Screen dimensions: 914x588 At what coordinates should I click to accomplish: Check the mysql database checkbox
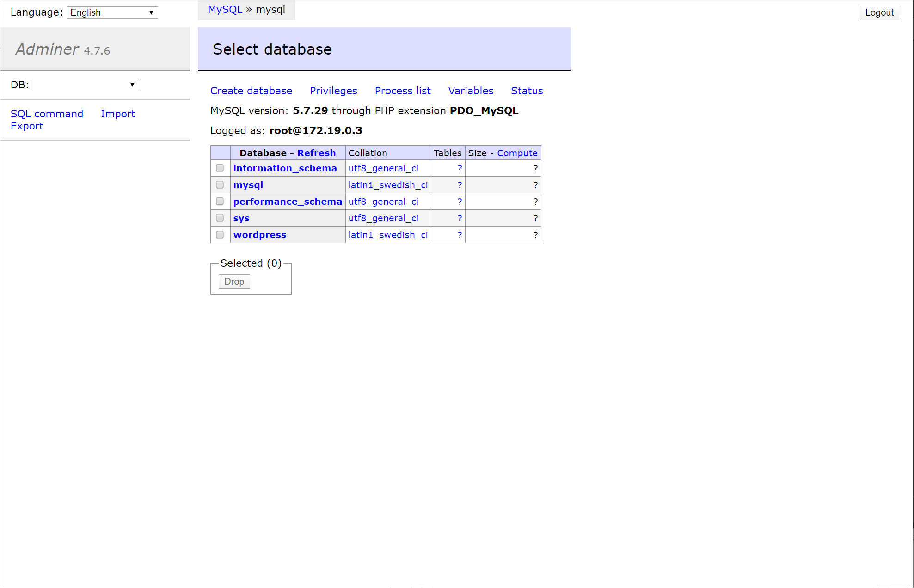(x=220, y=185)
